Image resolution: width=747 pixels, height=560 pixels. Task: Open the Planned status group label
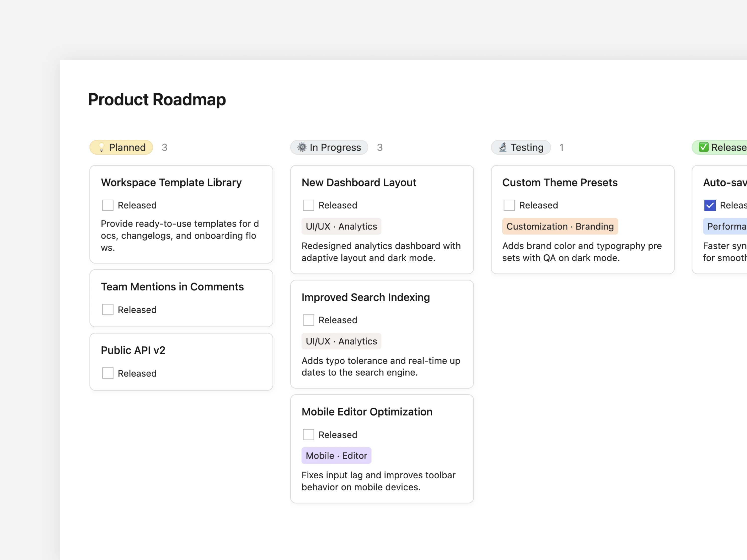pyautogui.click(x=127, y=148)
